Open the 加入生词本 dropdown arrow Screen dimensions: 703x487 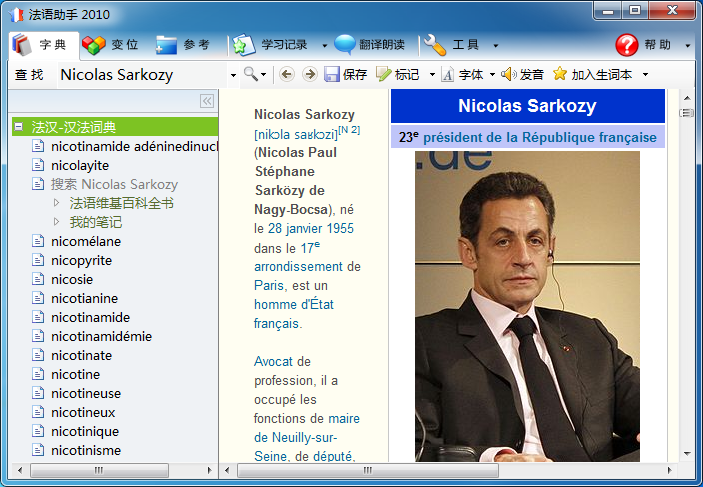(x=646, y=74)
